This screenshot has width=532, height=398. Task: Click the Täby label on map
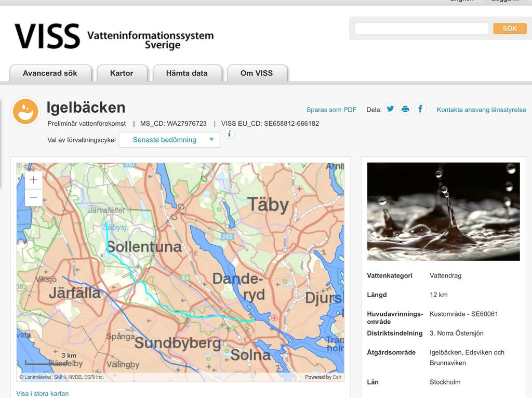pos(269,205)
